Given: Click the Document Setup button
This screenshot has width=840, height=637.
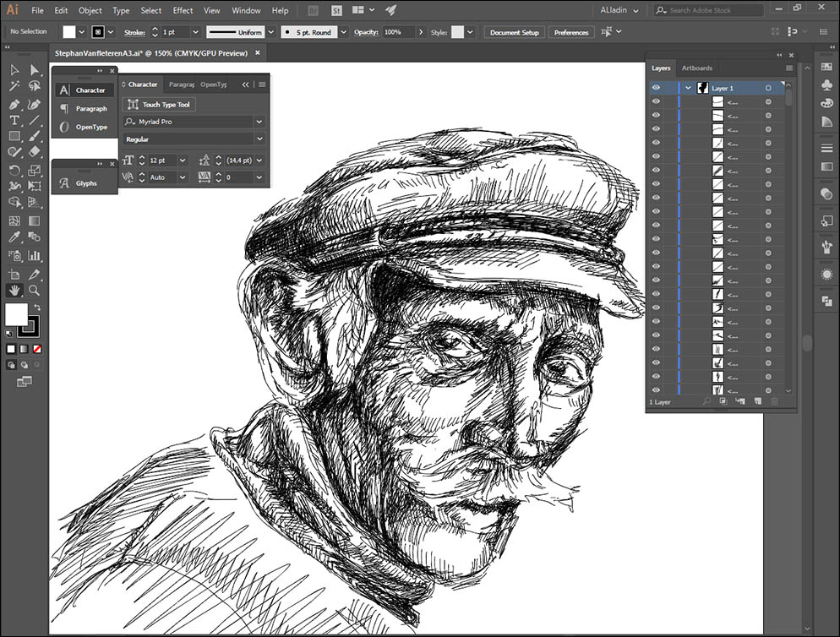Looking at the screenshot, I should coord(515,32).
